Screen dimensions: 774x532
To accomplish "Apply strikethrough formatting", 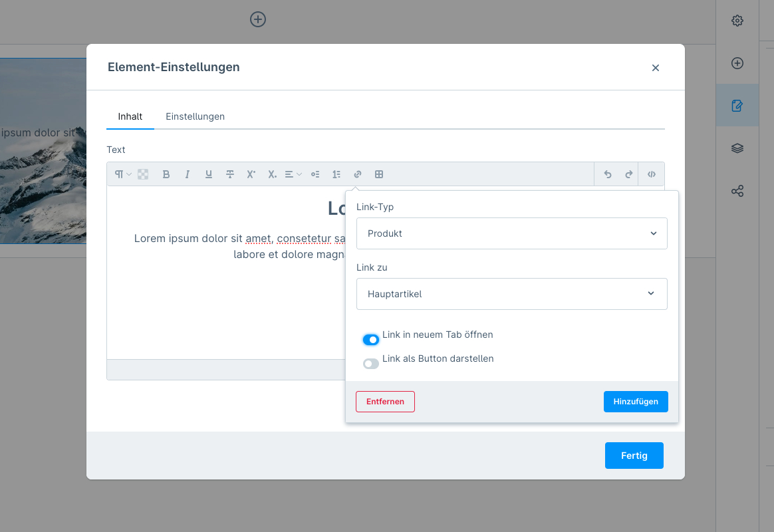I will coord(230,174).
